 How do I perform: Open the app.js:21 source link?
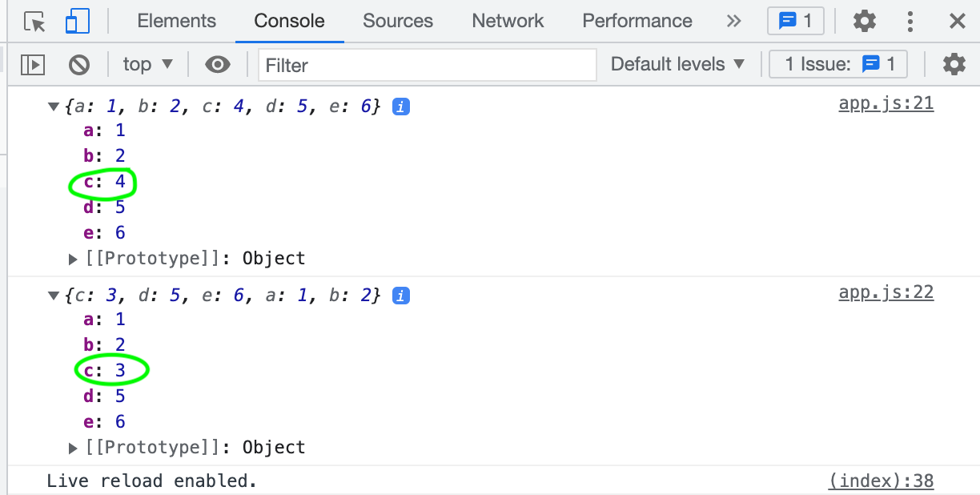click(x=886, y=103)
